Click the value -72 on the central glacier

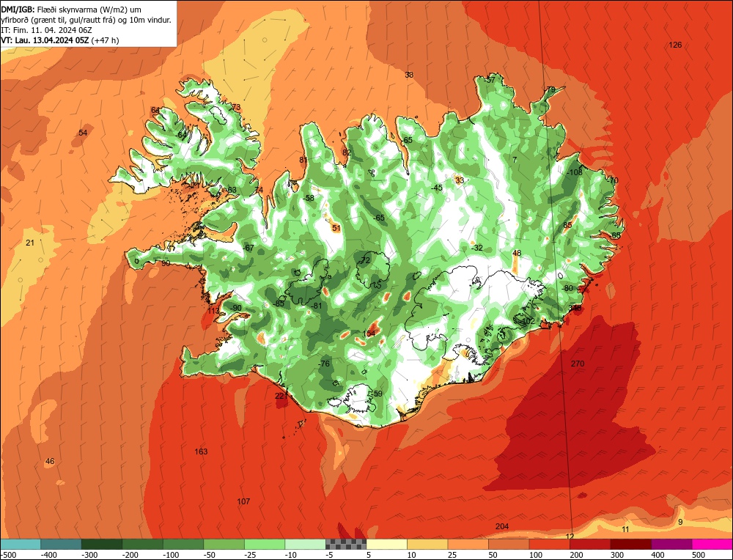point(364,260)
